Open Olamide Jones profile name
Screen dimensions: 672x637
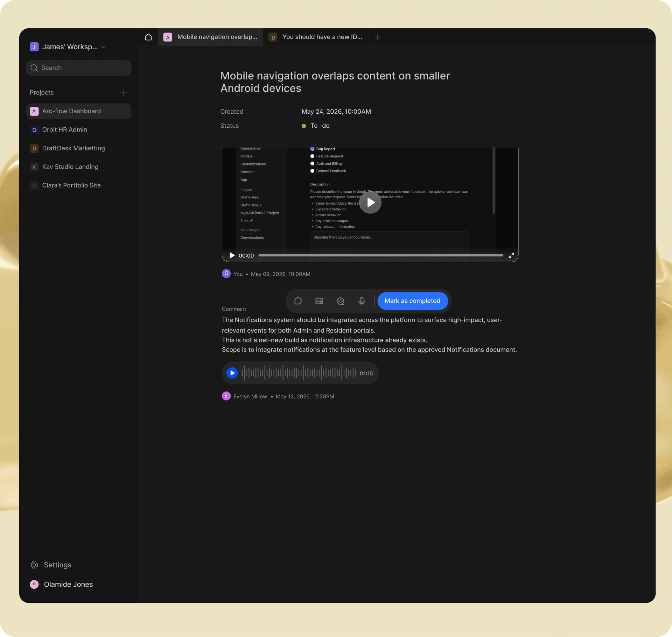pos(68,584)
